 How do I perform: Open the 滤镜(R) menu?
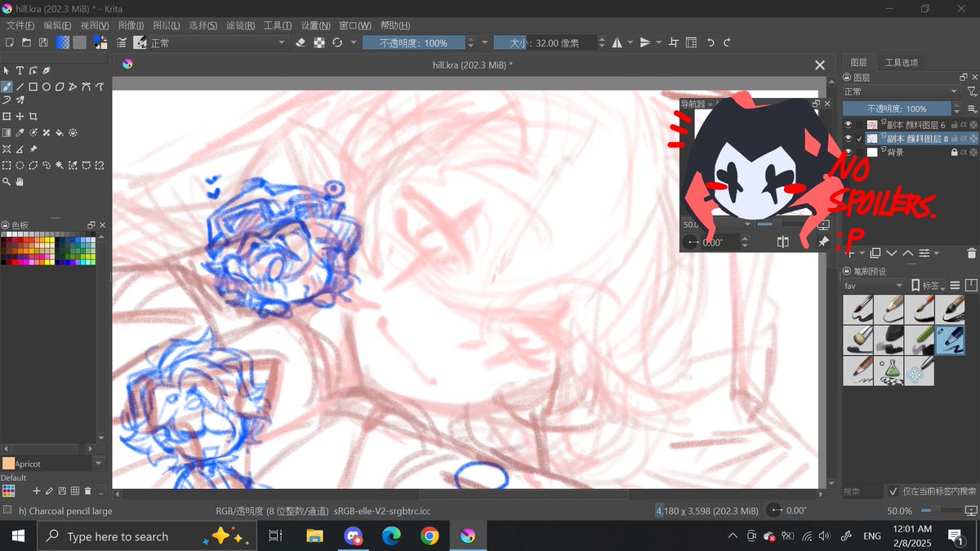(x=239, y=26)
